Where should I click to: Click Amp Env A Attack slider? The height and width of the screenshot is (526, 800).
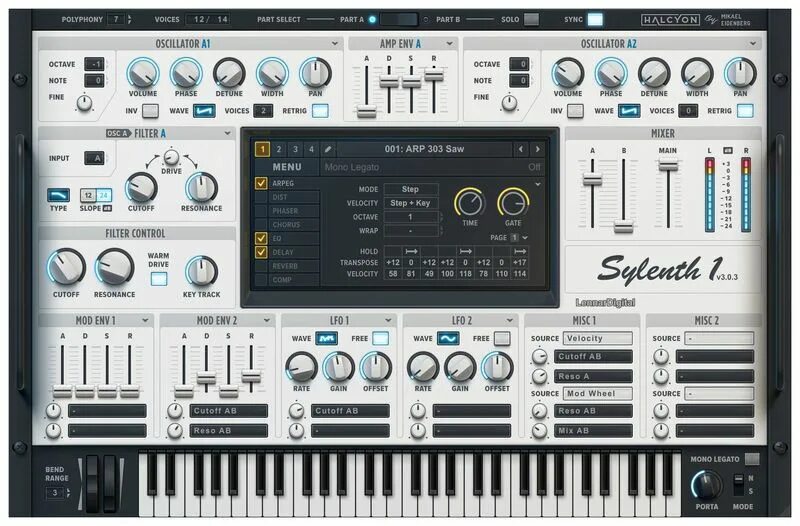[366, 112]
